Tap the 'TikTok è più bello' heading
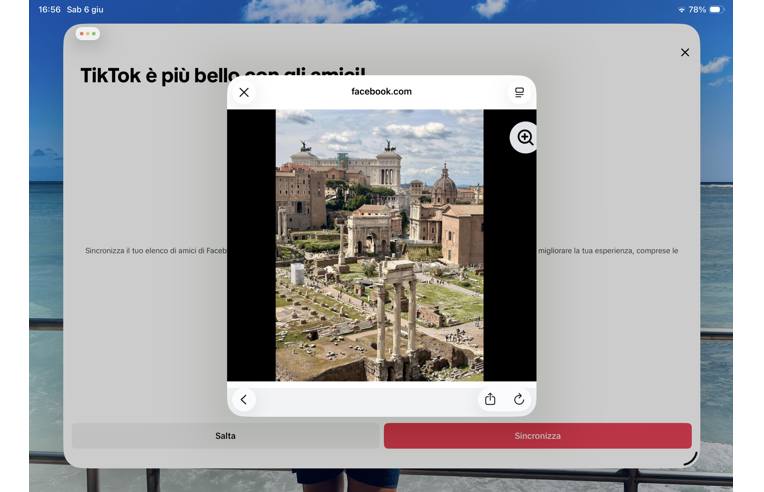The height and width of the screenshot is (492, 764). click(223, 76)
